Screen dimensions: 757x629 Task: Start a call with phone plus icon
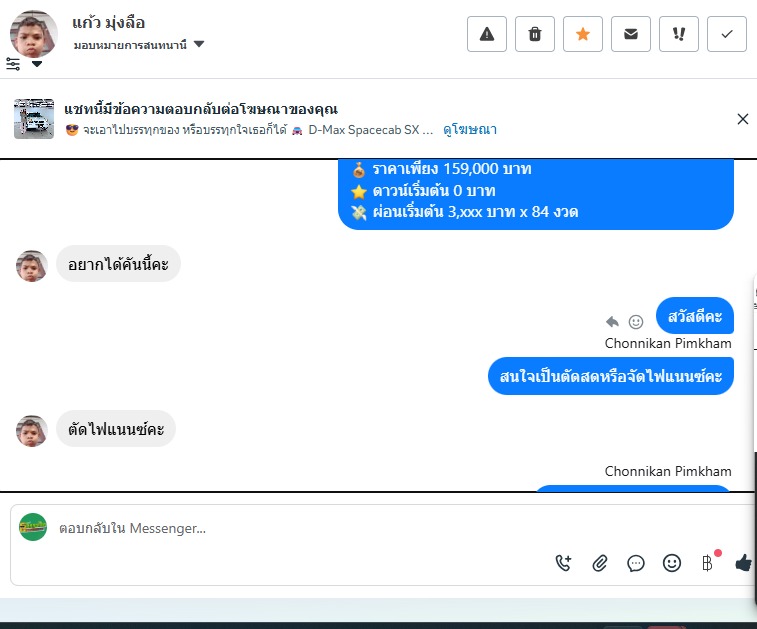pos(563,563)
